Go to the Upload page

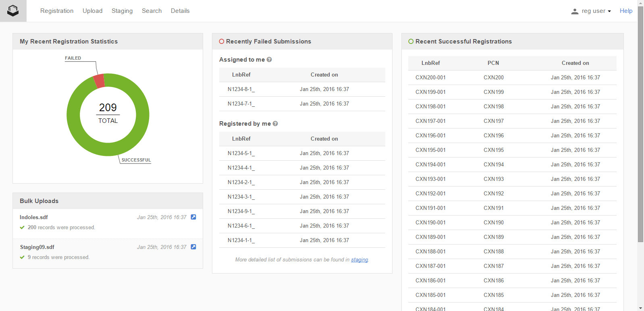(93, 11)
